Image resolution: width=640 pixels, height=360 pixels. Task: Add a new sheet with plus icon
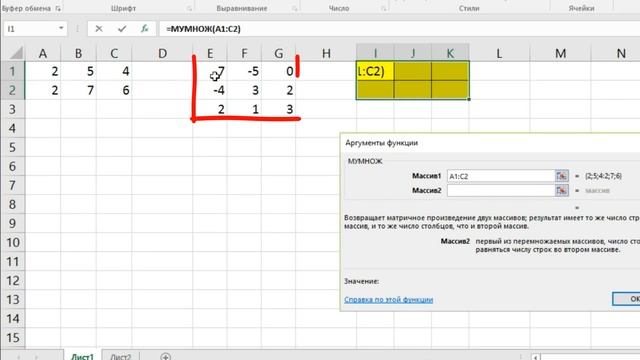[165, 356]
